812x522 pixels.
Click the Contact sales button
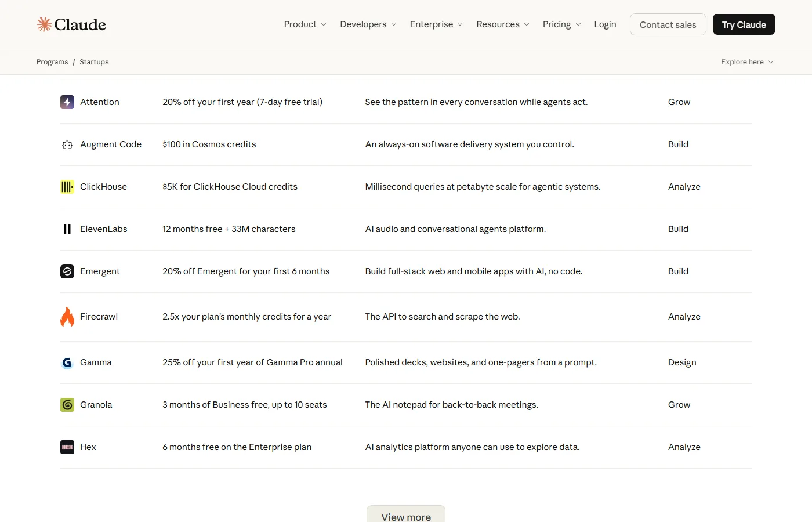coord(668,24)
